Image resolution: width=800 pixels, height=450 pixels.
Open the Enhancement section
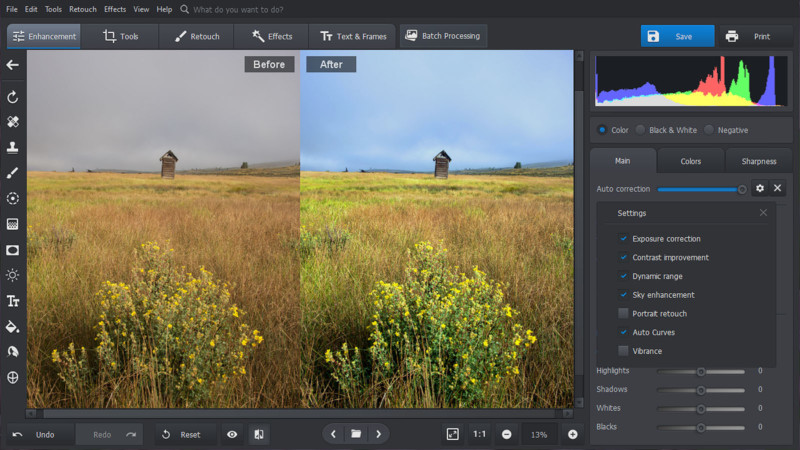coord(44,36)
